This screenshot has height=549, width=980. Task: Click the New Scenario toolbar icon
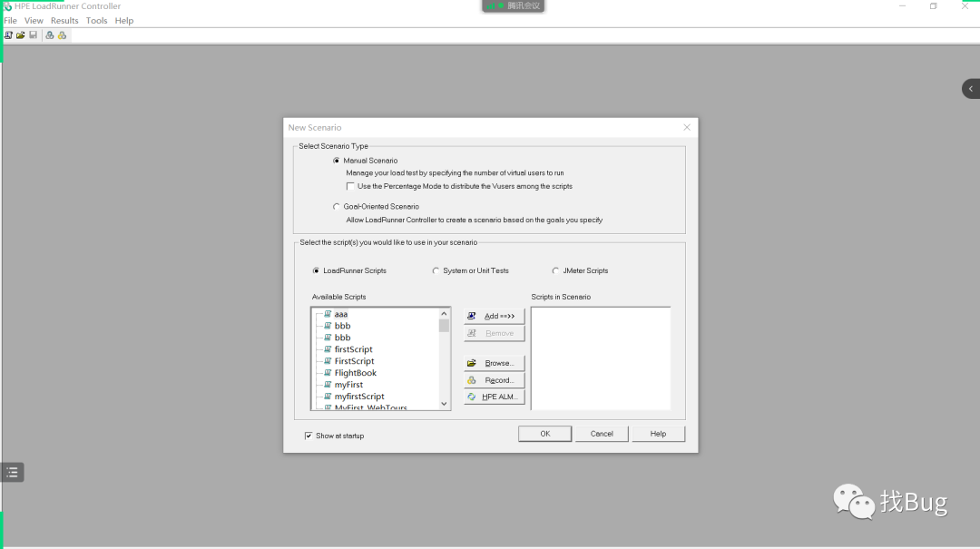click(x=8, y=35)
